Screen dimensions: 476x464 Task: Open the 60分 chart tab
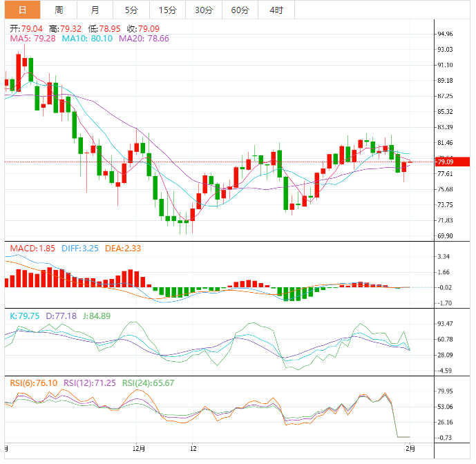coord(240,10)
